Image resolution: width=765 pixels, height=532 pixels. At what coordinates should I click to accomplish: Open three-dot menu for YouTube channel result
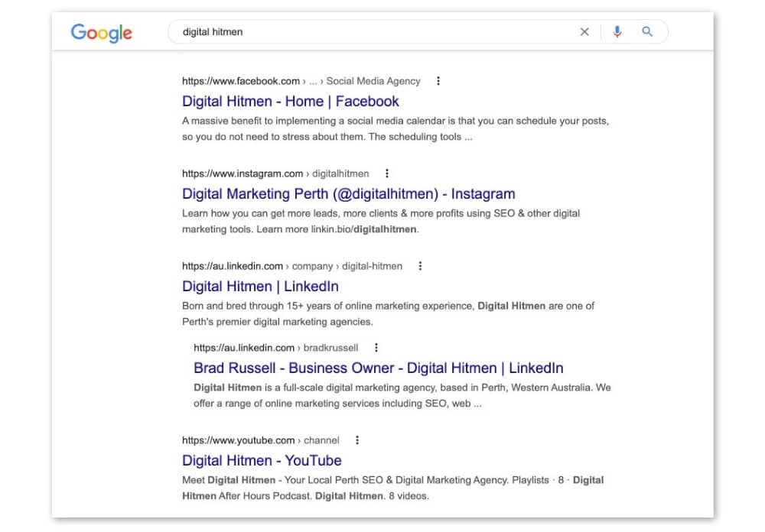point(357,440)
